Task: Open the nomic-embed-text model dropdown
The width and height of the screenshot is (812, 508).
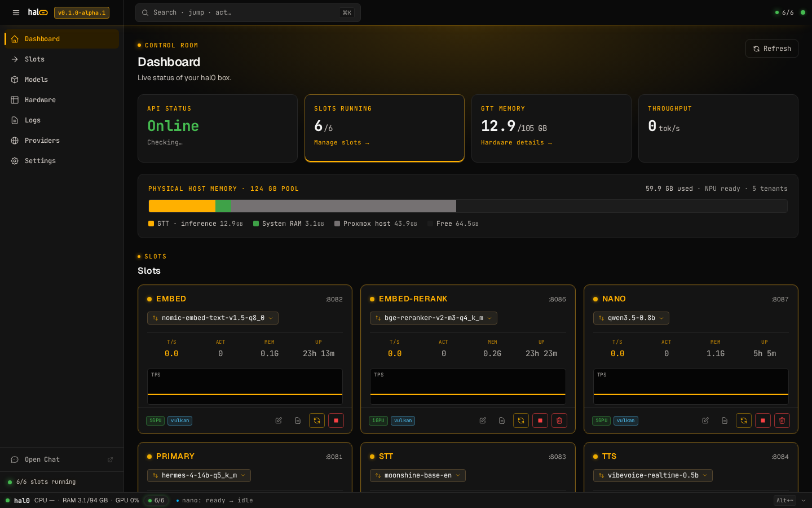Action: (213, 318)
